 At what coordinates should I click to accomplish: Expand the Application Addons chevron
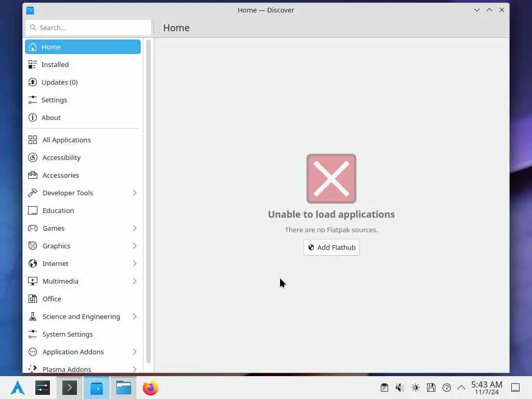135,352
